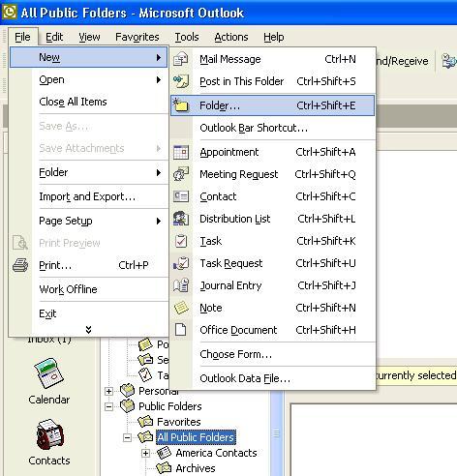Screen dimensions: 457x476
Task: Open Calendar shortcut in Outlook Bar
Action: (48, 381)
